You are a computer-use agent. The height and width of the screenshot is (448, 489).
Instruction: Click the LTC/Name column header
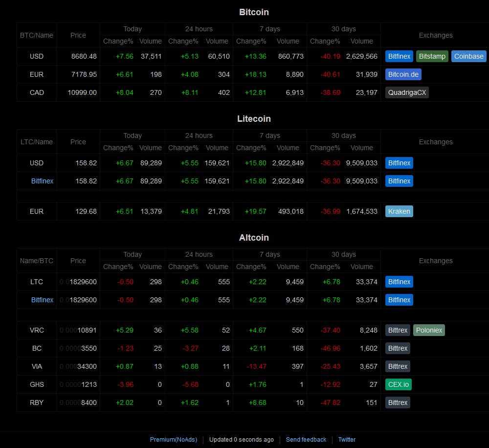tap(37, 142)
